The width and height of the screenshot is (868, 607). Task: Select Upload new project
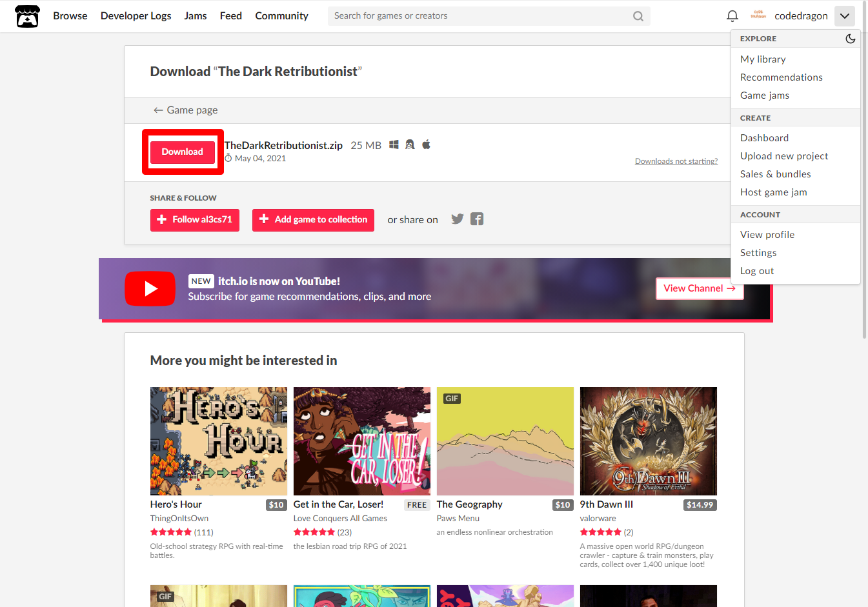[x=784, y=156]
